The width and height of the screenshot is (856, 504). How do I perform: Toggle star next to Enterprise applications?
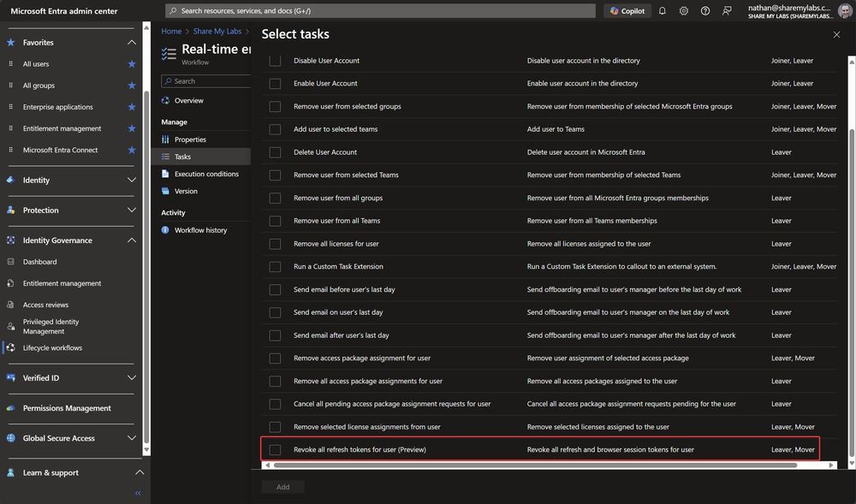132,107
